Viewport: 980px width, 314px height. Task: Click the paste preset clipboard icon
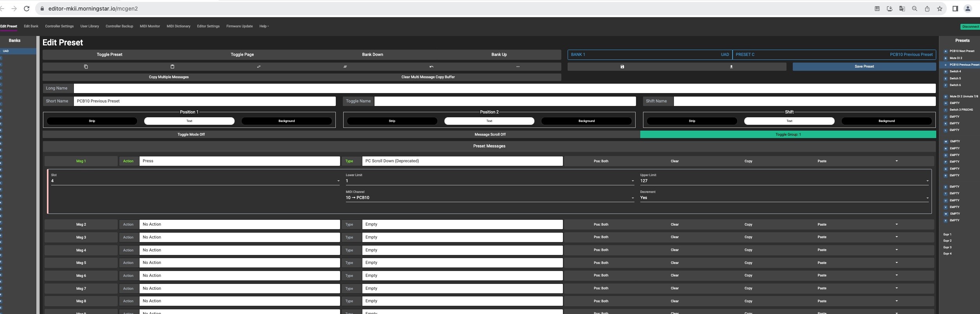click(172, 66)
